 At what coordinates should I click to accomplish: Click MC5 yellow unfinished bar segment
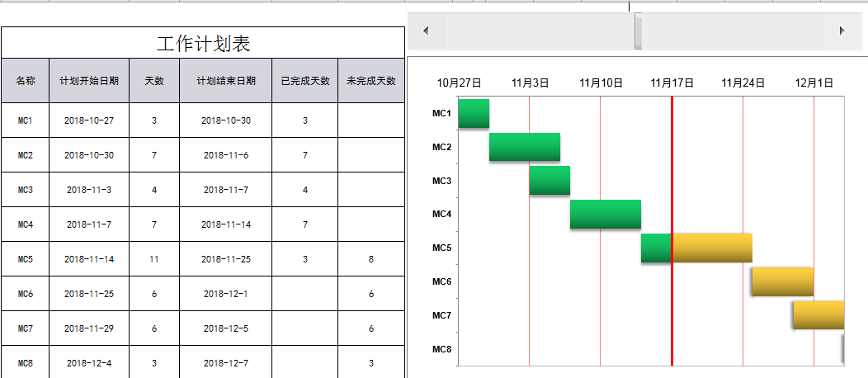click(712, 248)
